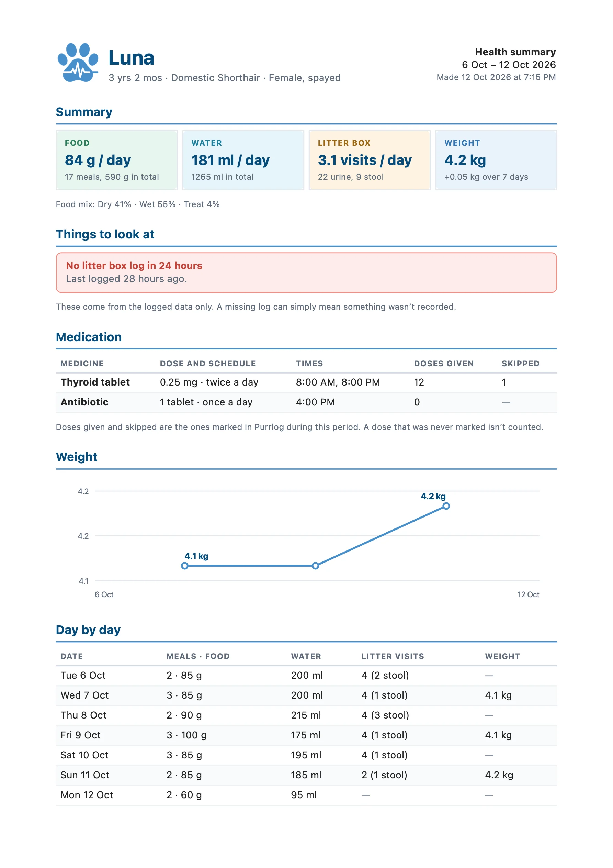Click 'Mon 12 Oct' date cell
Viewport: 613px width, 868px height.
tap(87, 795)
